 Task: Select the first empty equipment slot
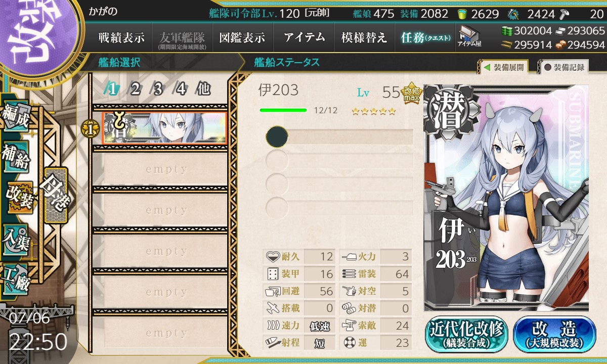339,136
